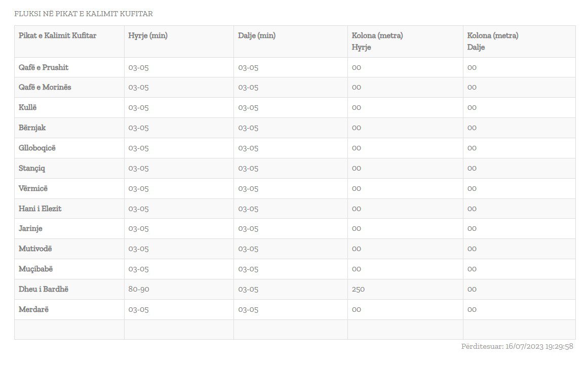Click the Kullë row name

pos(28,107)
